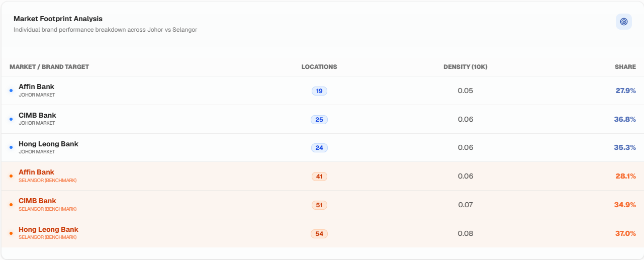Click the target icon in the card header
644x260 pixels.
(x=624, y=22)
